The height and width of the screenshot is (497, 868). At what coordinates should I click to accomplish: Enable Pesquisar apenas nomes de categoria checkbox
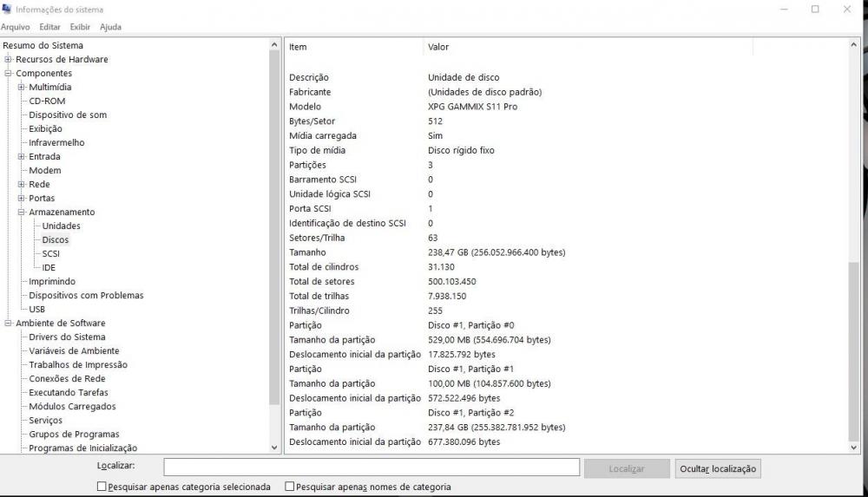coord(290,487)
